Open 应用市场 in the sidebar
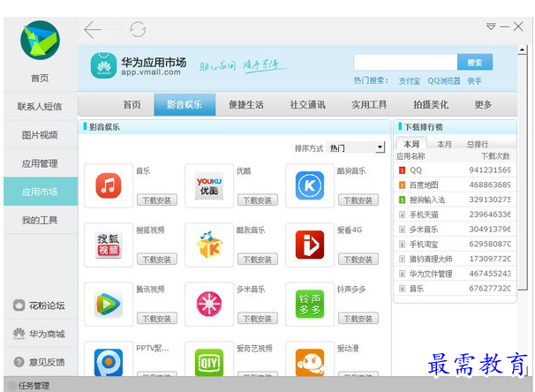The width and height of the screenshot is (535, 392). coord(41,192)
